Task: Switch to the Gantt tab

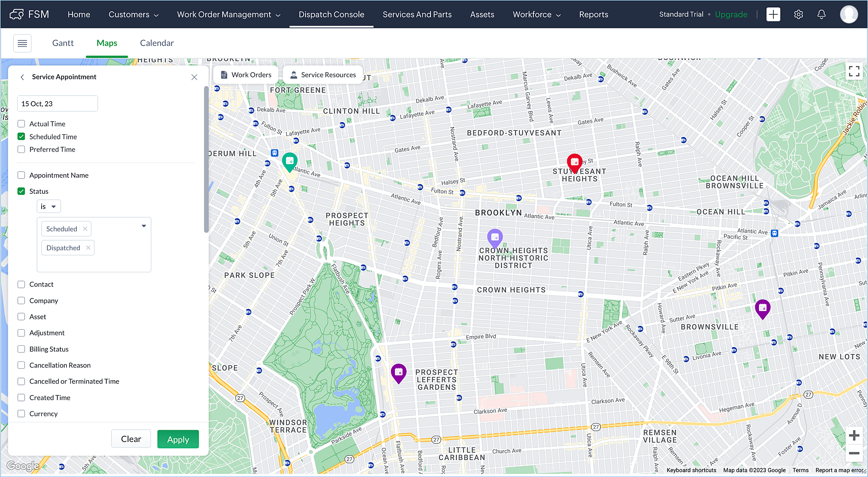Action: click(63, 43)
